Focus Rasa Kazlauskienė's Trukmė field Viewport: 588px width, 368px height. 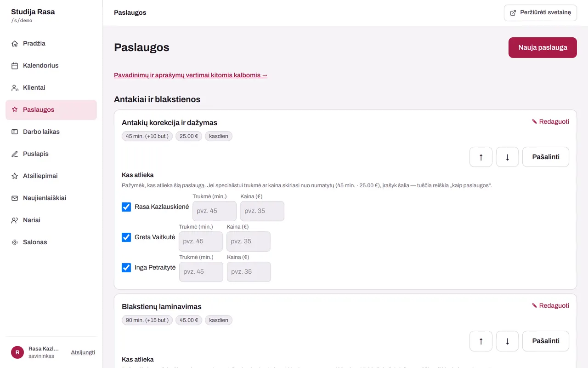[x=215, y=211]
